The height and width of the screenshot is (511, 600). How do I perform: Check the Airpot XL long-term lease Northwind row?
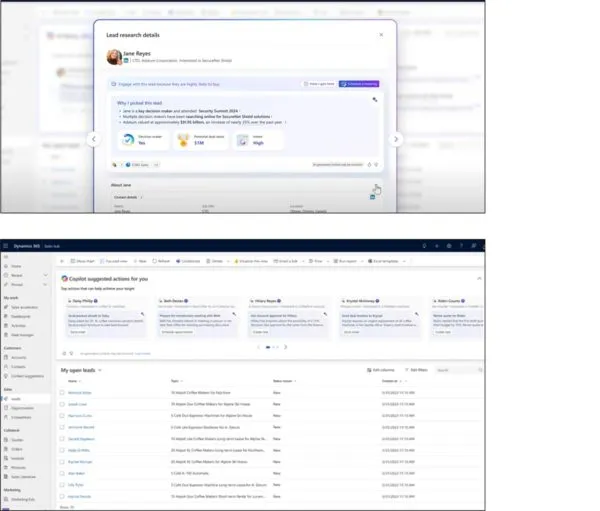point(62,451)
